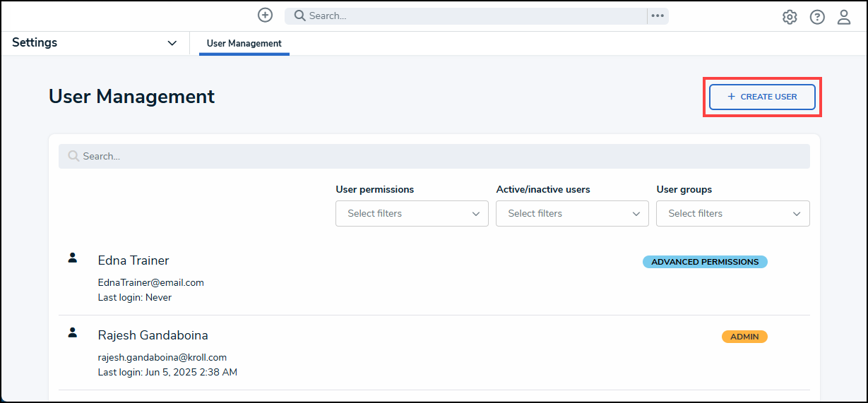Focus the top global Search field
The image size is (868, 403).
(466, 16)
